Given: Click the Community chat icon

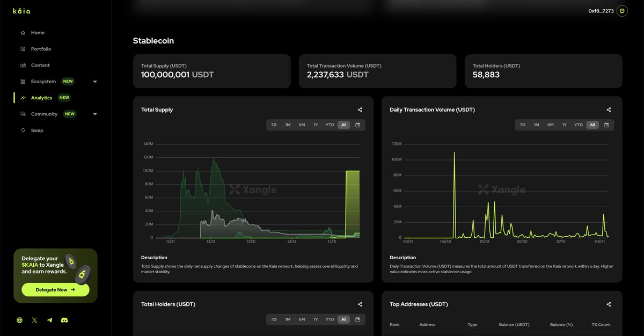Looking at the screenshot, I should pyautogui.click(x=23, y=114).
